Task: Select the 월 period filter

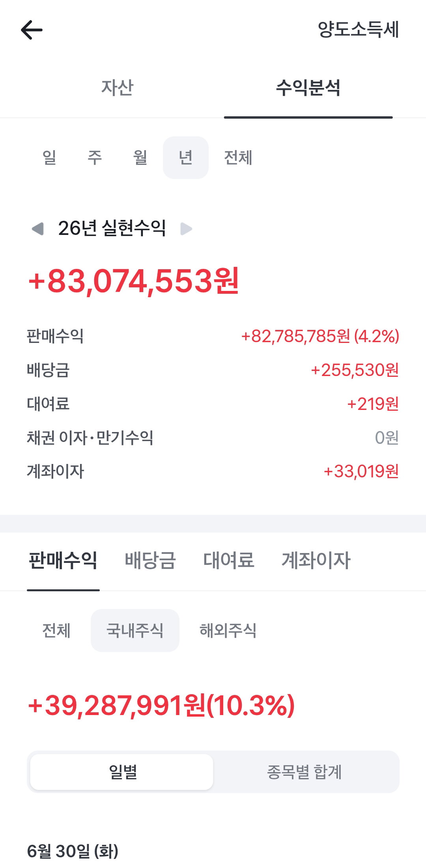Action: pyautogui.click(x=140, y=158)
